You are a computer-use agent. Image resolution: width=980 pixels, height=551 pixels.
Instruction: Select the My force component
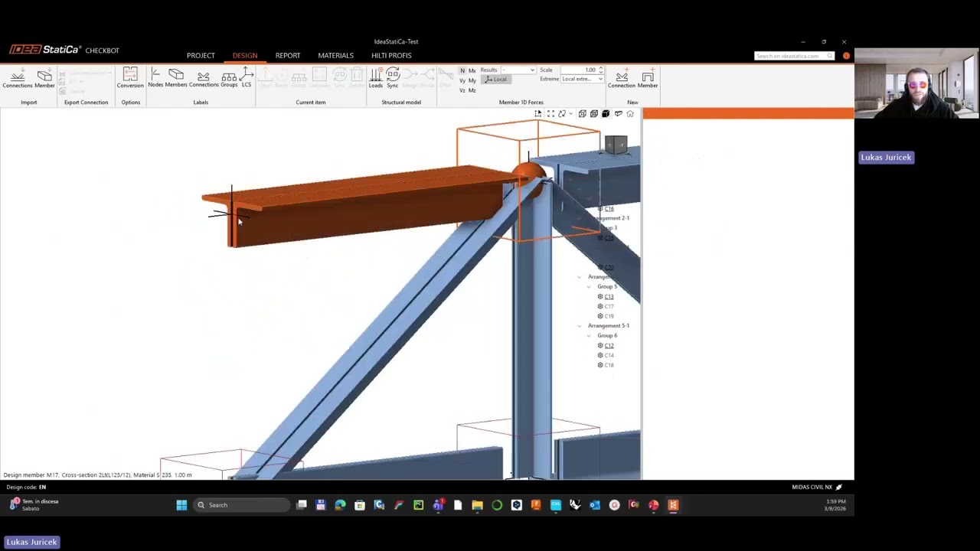[472, 80]
